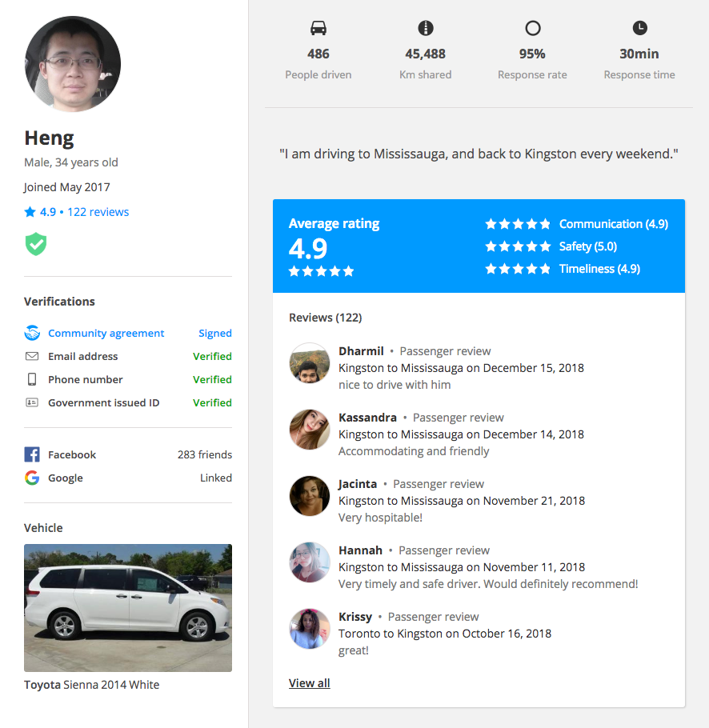Click the info icon above Km shared
The height and width of the screenshot is (728, 709).
click(425, 27)
